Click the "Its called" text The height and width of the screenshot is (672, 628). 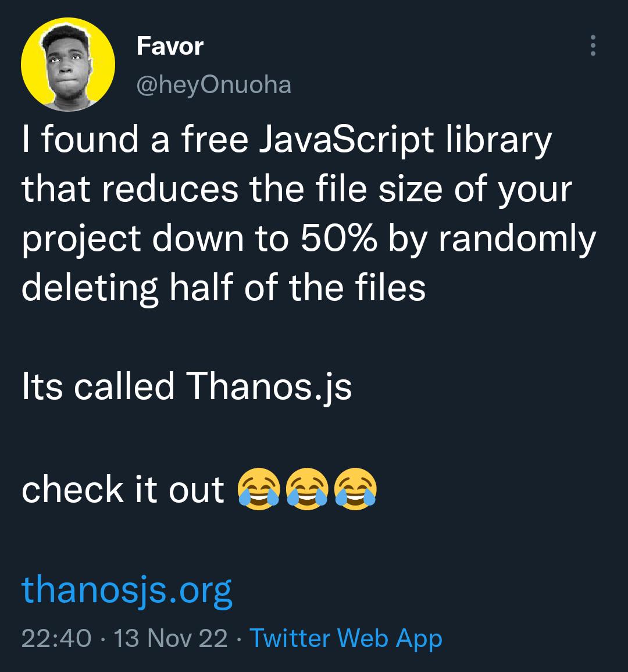pyautogui.click(x=98, y=386)
